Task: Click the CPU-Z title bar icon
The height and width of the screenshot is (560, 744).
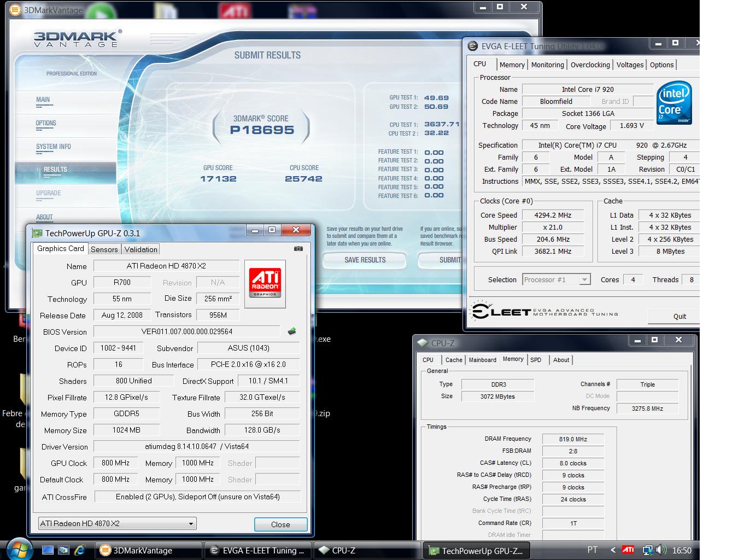Action: coord(422,343)
